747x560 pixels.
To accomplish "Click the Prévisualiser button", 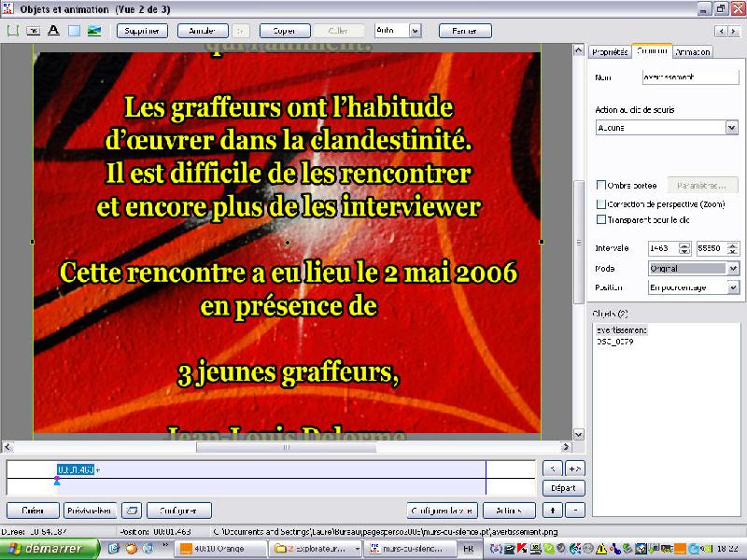I will coord(90,511).
